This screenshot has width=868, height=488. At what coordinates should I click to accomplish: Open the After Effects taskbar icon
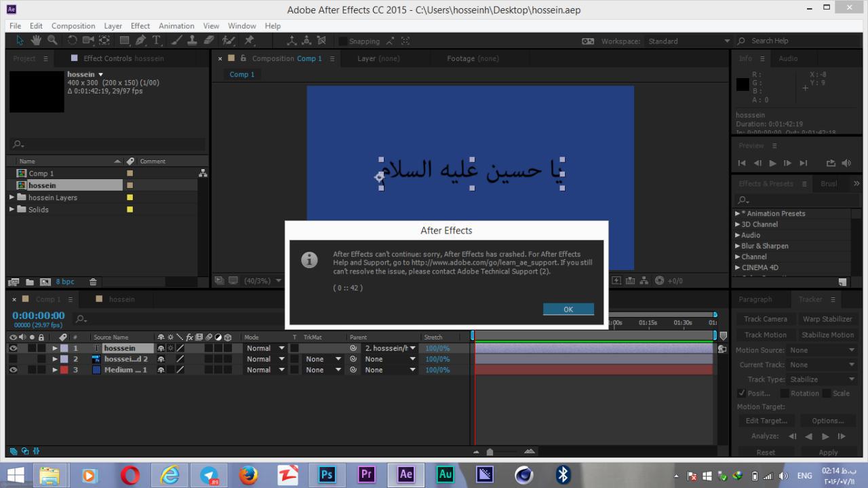click(x=406, y=474)
